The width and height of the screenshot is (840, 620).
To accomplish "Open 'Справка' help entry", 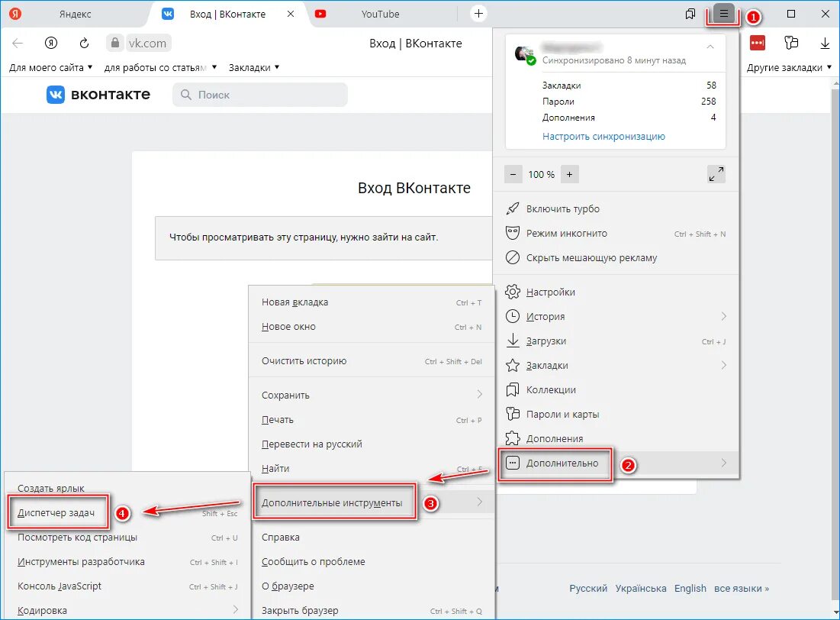I will pyautogui.click(x=372, y=537).
